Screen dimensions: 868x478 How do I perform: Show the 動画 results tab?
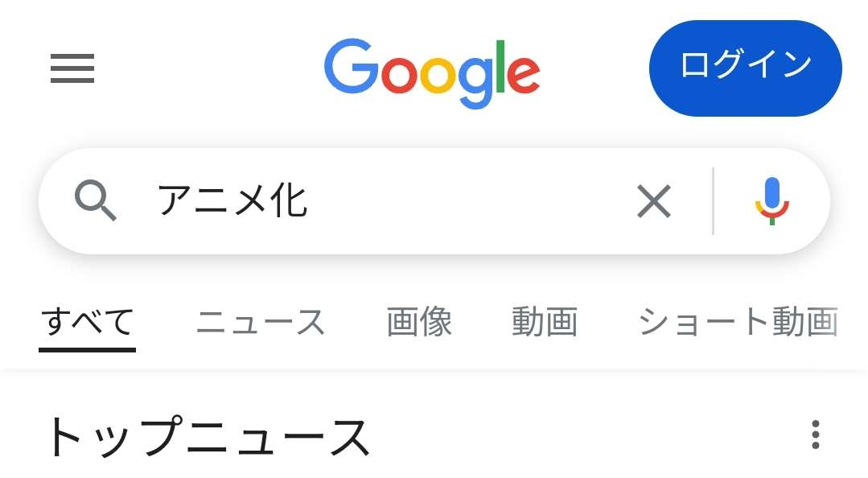click(x=544, y=323)
